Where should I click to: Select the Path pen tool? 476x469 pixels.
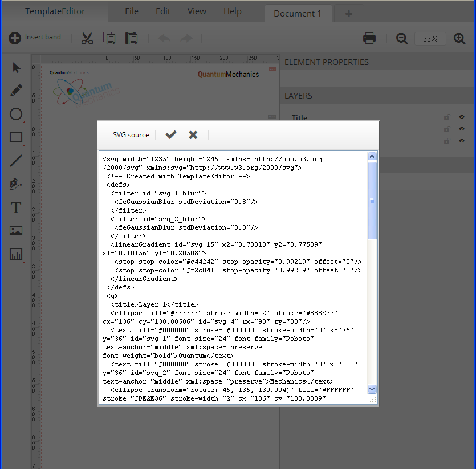(15, 184)
